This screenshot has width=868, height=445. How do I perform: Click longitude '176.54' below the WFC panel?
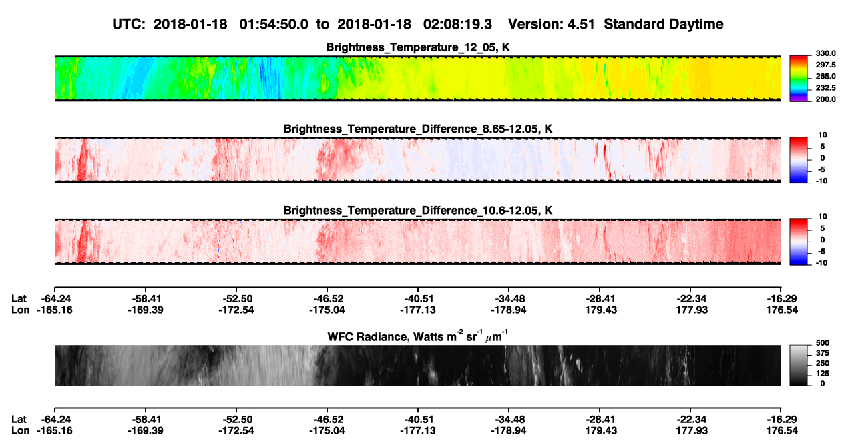click(782, 431)
